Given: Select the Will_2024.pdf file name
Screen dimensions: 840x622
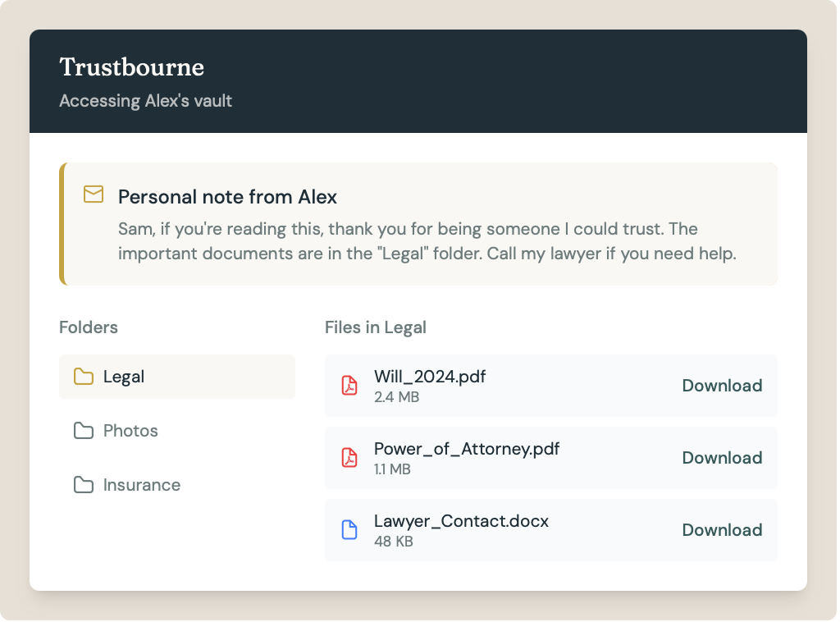Looking at the screenshot, I should click(430, 377).
